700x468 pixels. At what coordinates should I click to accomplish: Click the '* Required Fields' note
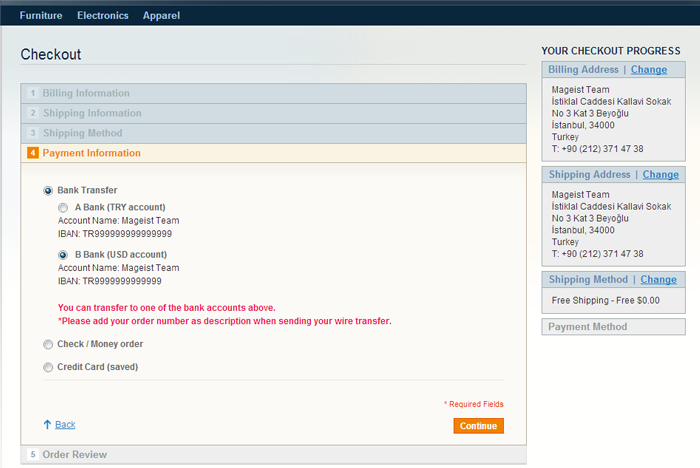point(474,404)
